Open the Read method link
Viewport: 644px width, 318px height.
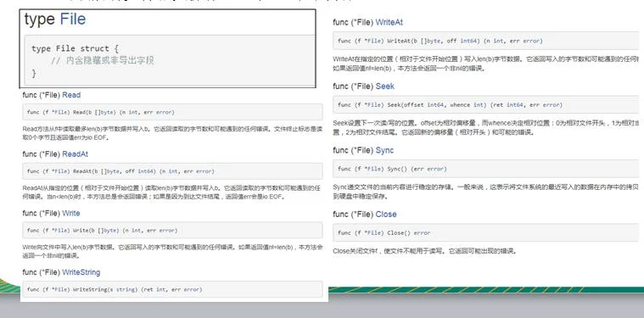[71, 95]
